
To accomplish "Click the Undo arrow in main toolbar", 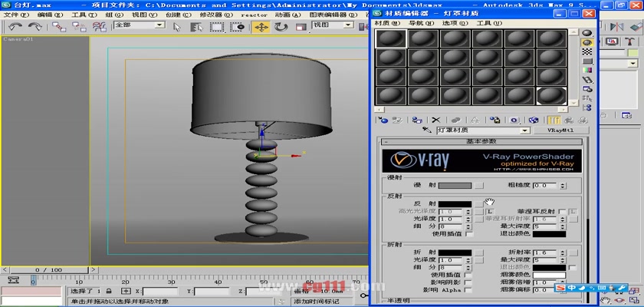I will click(x=15, y=27).
